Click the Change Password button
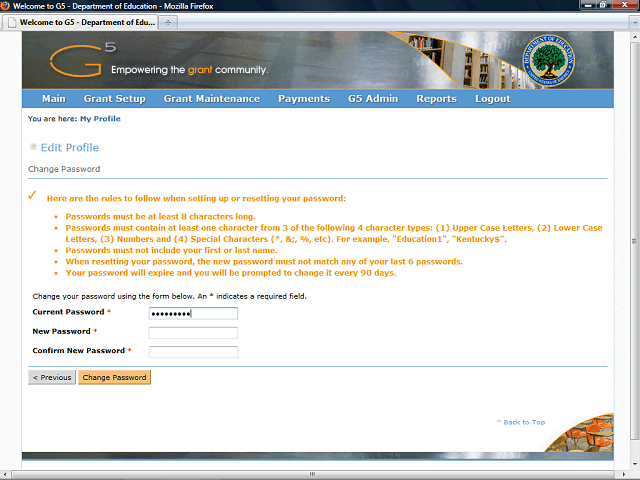This screenshot has width=640, height=480. [x=114, y=377]
